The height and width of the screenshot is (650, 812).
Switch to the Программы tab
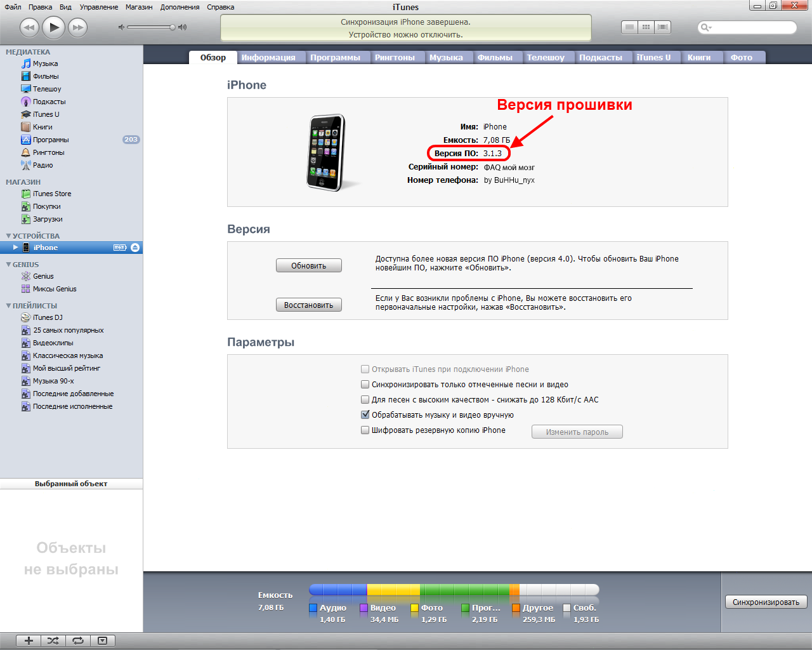335,57
